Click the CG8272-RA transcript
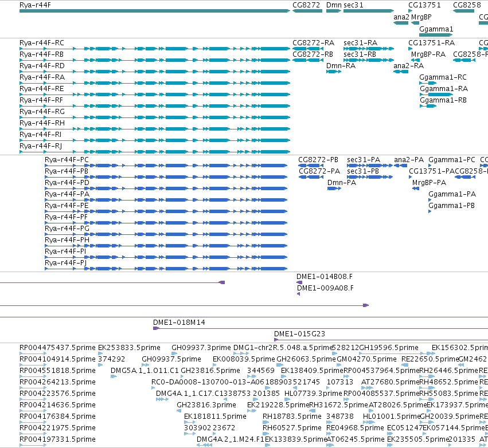Screen dimensions: 488x448 (307, 49)
